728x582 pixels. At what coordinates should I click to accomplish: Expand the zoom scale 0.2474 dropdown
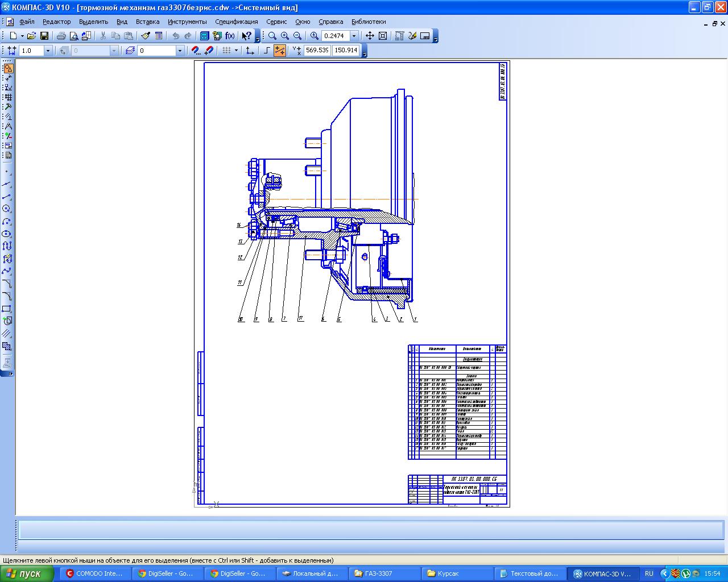click(354, 36)
